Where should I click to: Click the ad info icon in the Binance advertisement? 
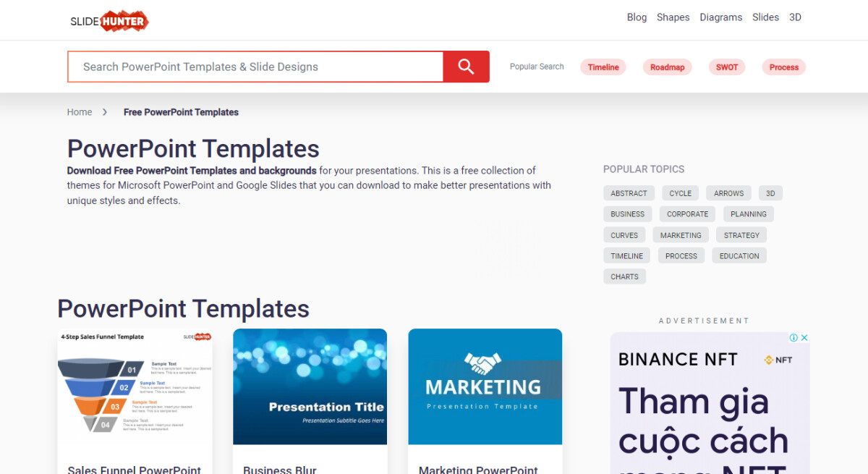coord(793,337)
